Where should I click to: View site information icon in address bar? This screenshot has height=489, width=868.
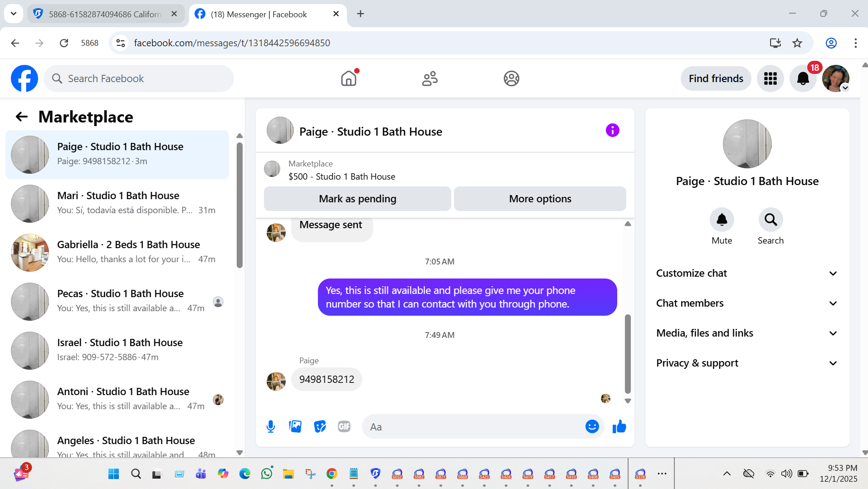(121, 43)
